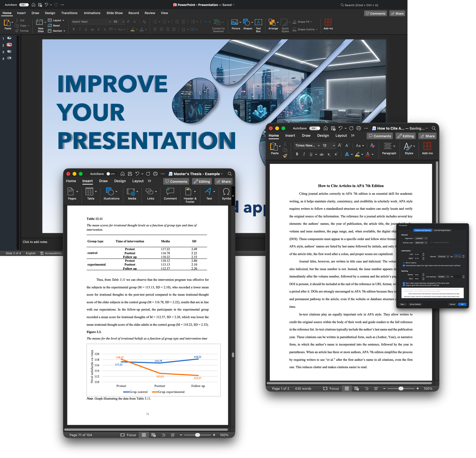Open the Line spacing Double dropdown

(443, 277)
